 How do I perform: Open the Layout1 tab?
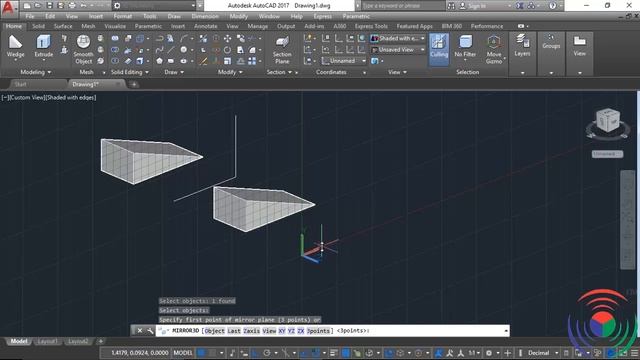(x=47, y=341)
